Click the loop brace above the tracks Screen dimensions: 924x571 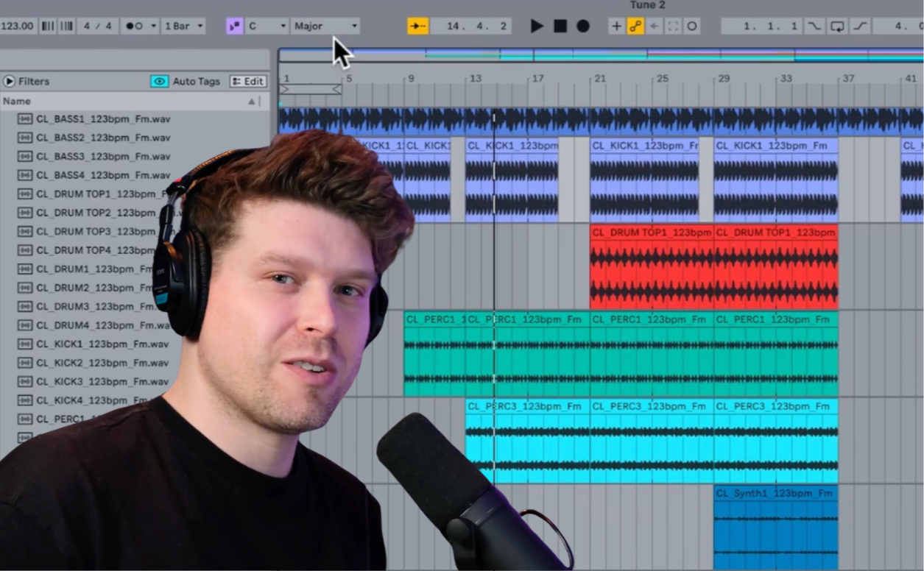click(311, 89)
